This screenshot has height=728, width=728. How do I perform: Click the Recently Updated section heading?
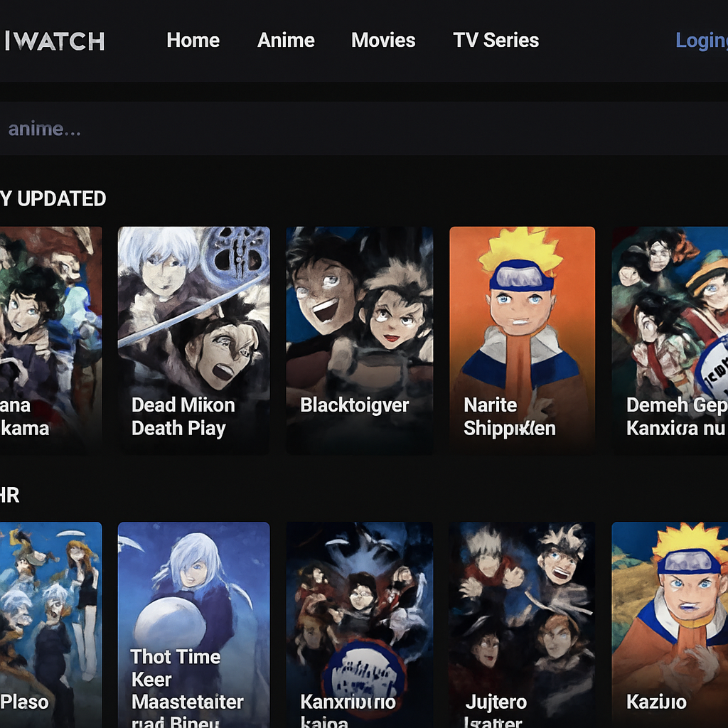tap(53, 199)
